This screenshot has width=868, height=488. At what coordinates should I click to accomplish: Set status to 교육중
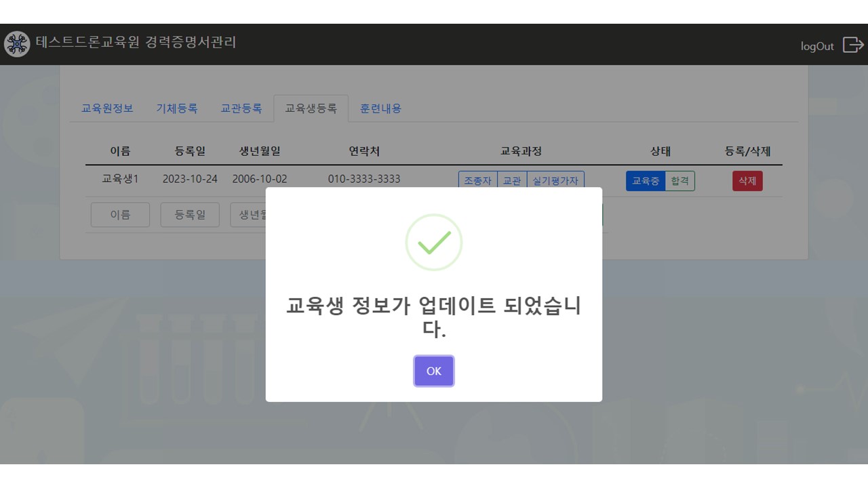[646, 181]
